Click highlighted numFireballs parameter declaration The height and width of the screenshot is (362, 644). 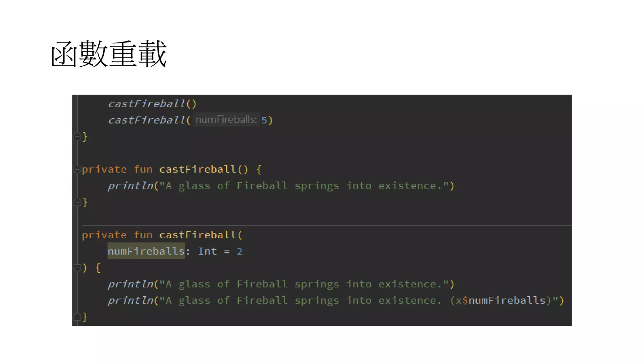(146, 251)
